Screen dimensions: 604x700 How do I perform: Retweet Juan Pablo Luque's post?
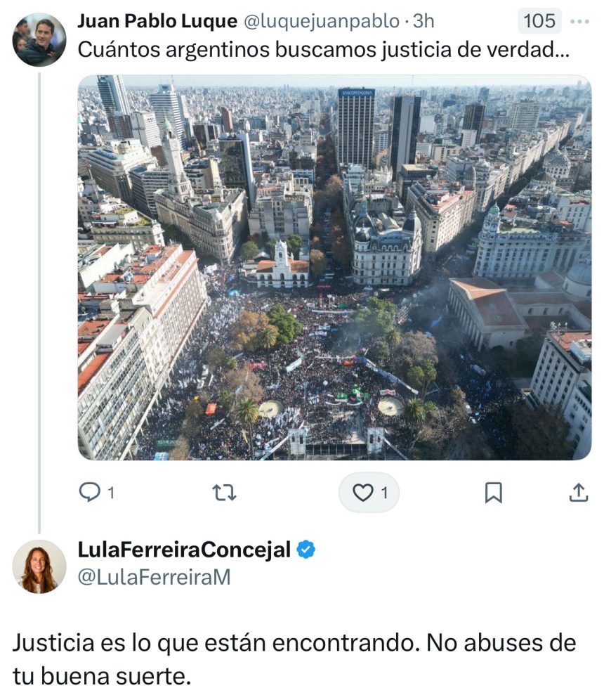coord(224,493)
